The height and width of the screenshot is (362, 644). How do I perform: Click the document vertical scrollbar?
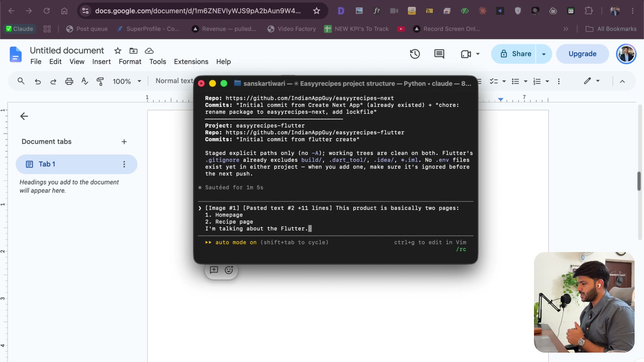639,181
